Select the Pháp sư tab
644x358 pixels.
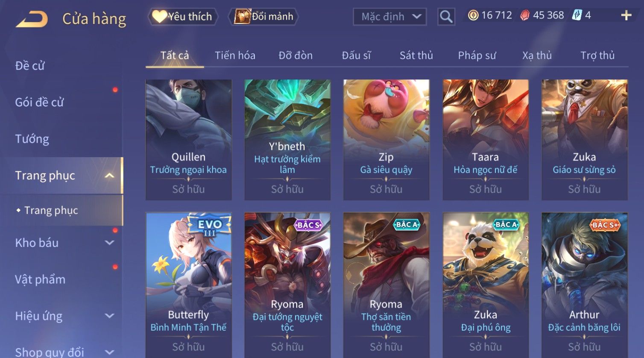477,56
